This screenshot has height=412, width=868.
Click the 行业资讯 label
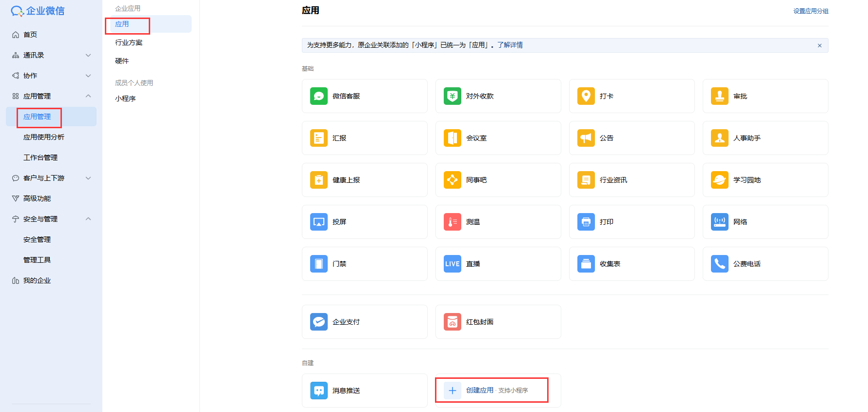pyautogui.click(x=613, y=180)
